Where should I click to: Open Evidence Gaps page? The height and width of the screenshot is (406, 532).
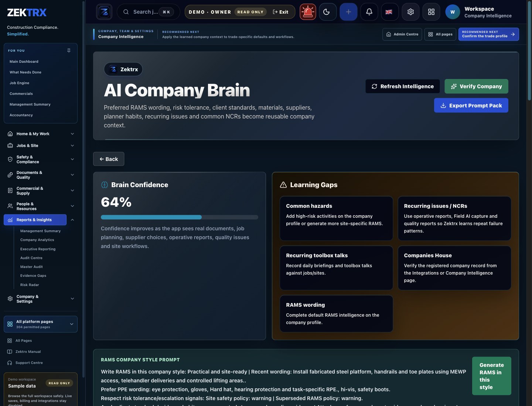tap(33, 276)
